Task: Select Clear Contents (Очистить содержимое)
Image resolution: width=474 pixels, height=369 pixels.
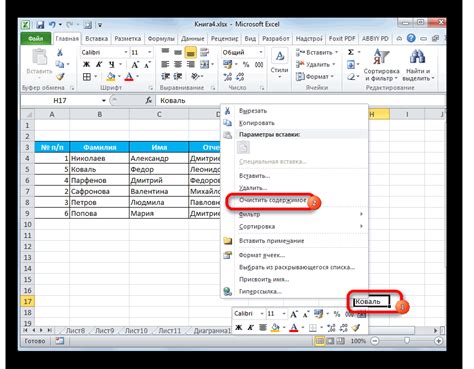Action: (x=273, y=200)
